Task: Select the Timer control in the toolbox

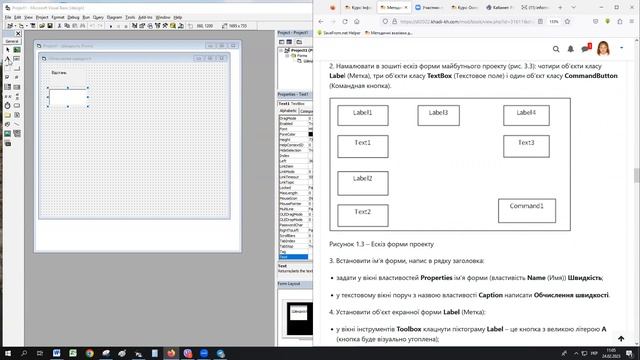Action: [x=7, y=106]
